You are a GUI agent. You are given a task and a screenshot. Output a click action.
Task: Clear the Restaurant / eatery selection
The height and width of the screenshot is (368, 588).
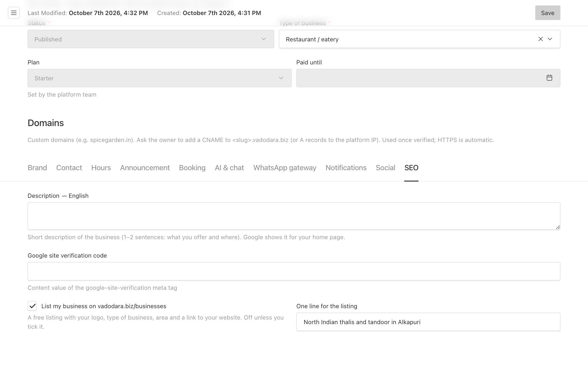541,39
